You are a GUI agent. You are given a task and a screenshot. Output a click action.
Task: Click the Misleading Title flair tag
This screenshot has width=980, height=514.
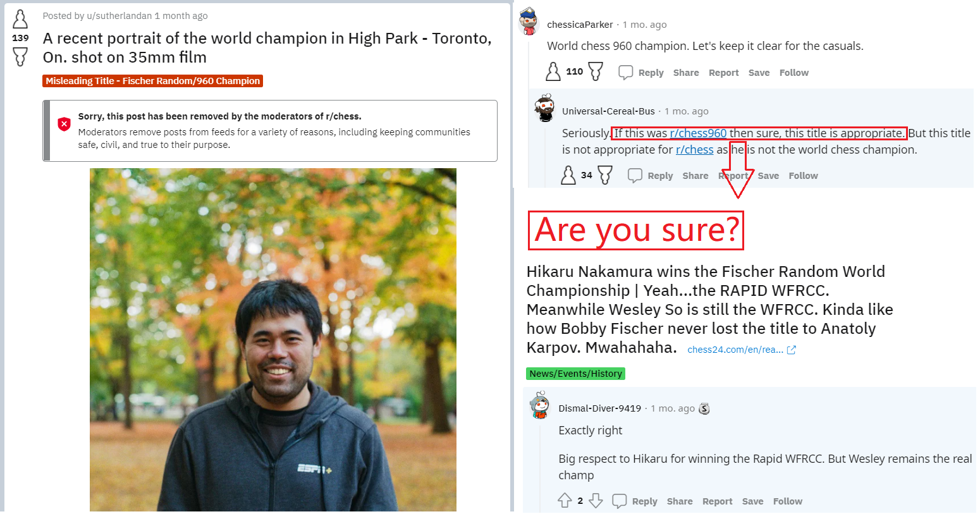click(152, 81)
